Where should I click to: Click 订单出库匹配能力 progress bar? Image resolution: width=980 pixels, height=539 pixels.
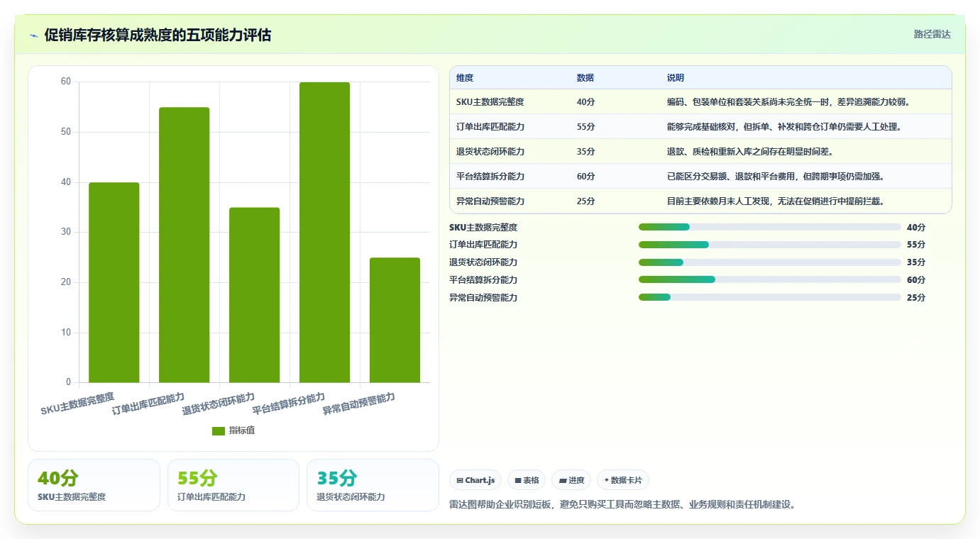[x=769, y=245]
